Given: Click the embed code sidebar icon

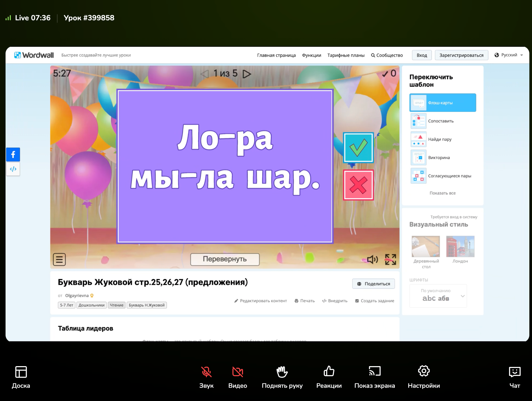Looking at the screenshot, I should tap(13, 169).
